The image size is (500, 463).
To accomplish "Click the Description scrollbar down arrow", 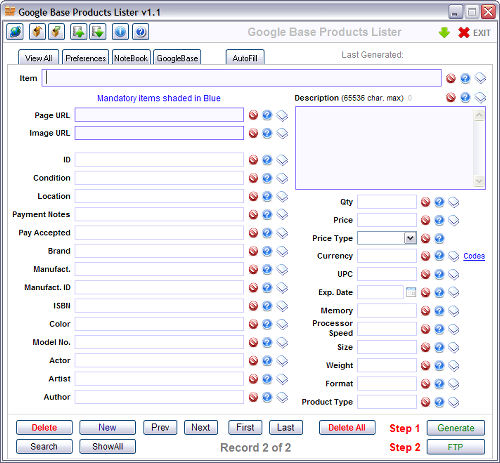I will (479, 181).
